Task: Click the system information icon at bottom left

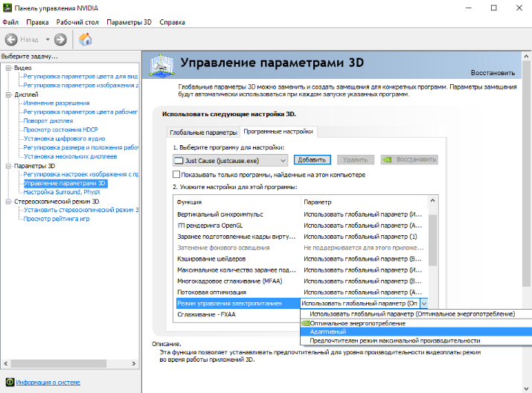Action: [9, 383]
